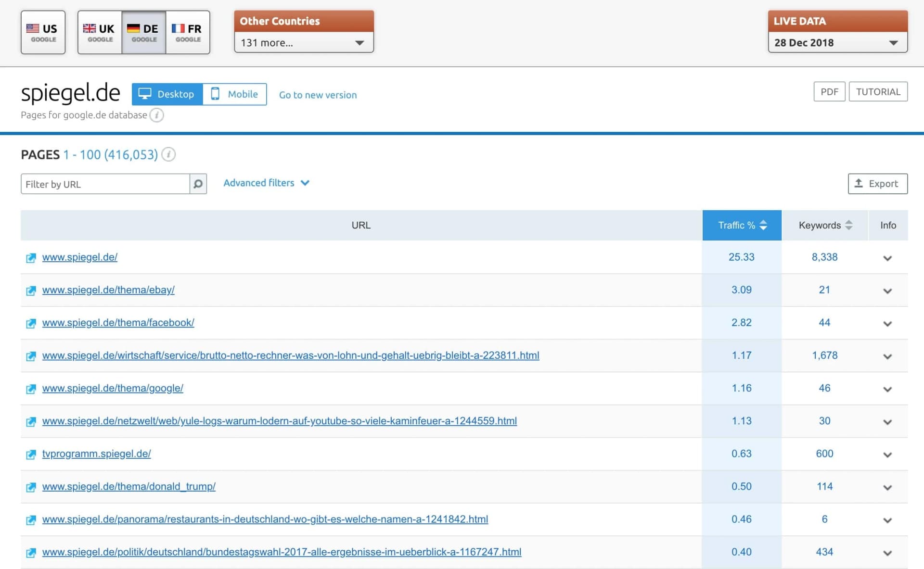
Task: Expand details for www.spiegel.de/thema/facebook/
Action: point(887,323)
